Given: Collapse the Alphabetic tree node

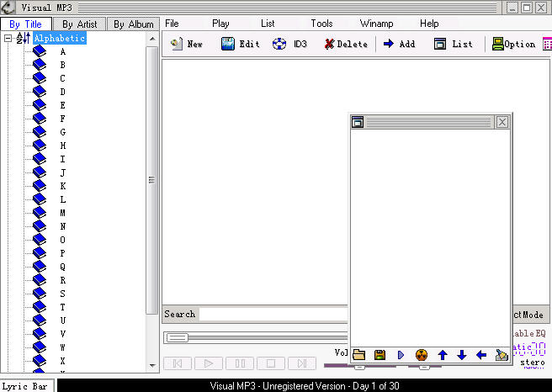Looking at the screenshot, I should 8,39.
